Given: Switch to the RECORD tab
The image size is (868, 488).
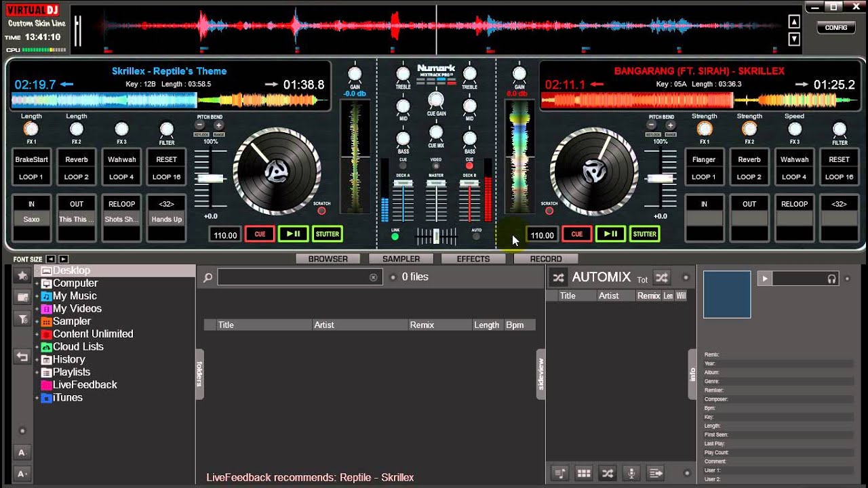Looking at the screenshot, I should tap(546, 259).
